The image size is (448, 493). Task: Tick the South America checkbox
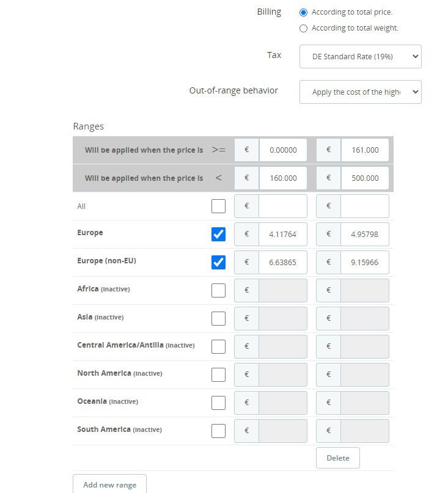click(218, 431)
